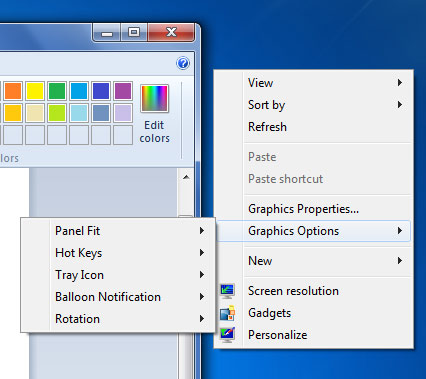Expand Panel Fit submenu

pyautogui.click(x=117, y=231)
